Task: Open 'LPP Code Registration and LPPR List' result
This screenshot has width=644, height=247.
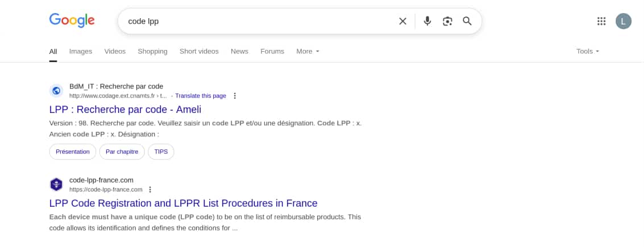Action: coord(183,203)
